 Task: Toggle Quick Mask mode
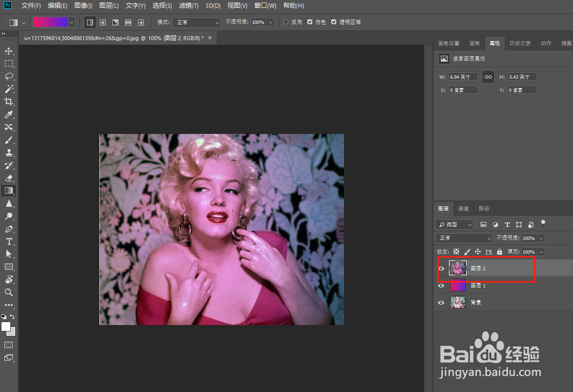click(x=9, y=345)
